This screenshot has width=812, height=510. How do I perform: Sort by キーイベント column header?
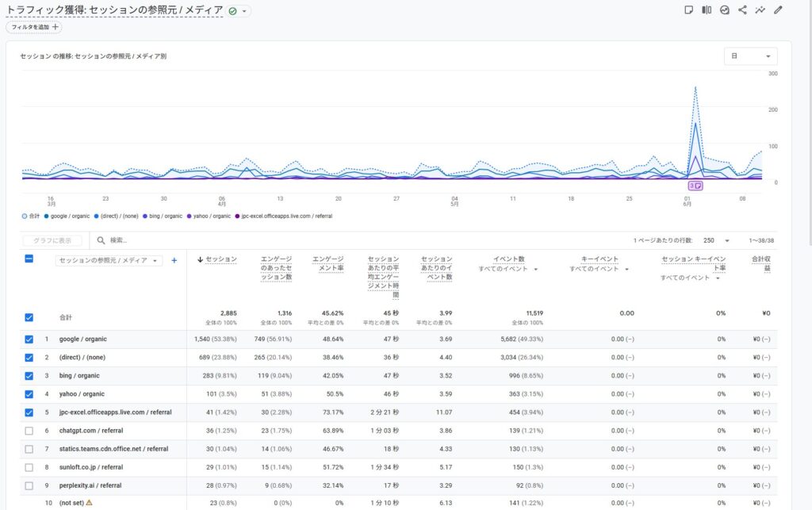(x=599, y=259)
